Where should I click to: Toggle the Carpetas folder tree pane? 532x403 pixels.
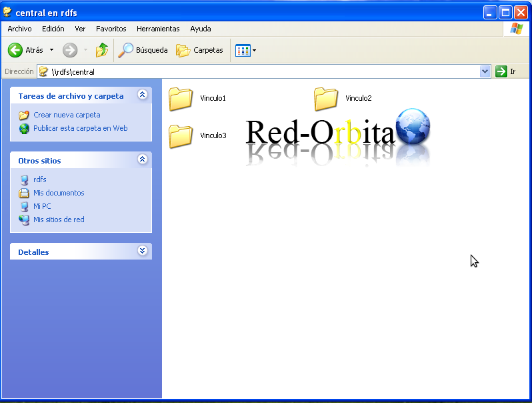tap(199, 50)
